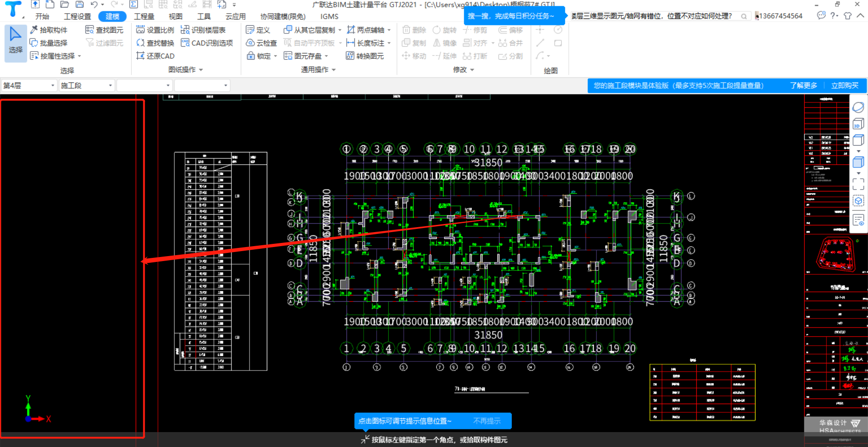Image resolution: width=868 pixels, height=447 pixels.
Task: Click the drawing list icon in right sidebar
Action: [858, 220]
